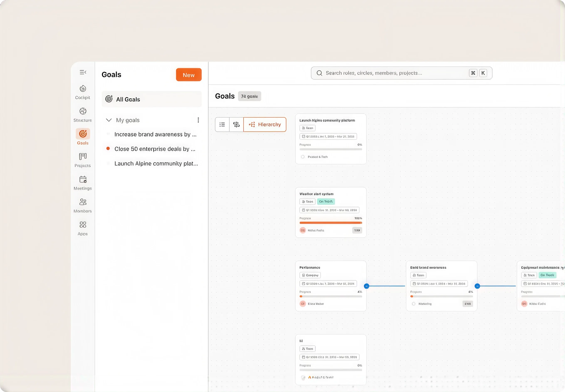Click the status dot beside Launch Alpine community
Screen dimensions: 565x392
pos(108,163)
